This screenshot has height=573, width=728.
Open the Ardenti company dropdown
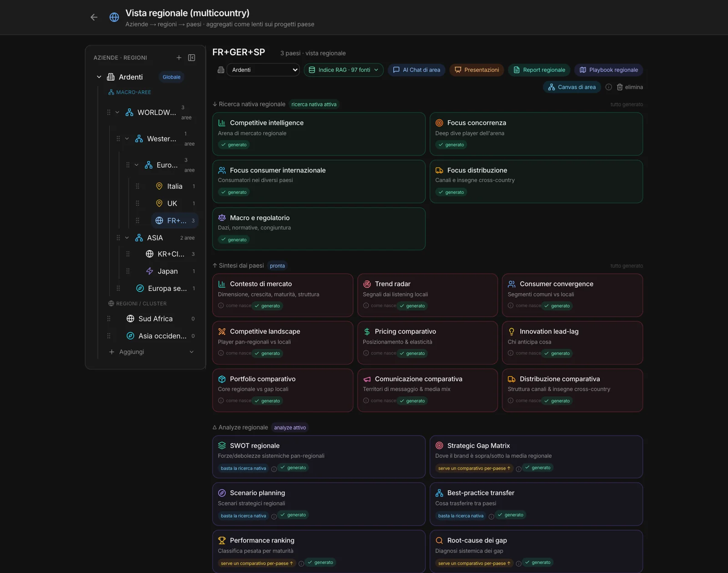263,70
